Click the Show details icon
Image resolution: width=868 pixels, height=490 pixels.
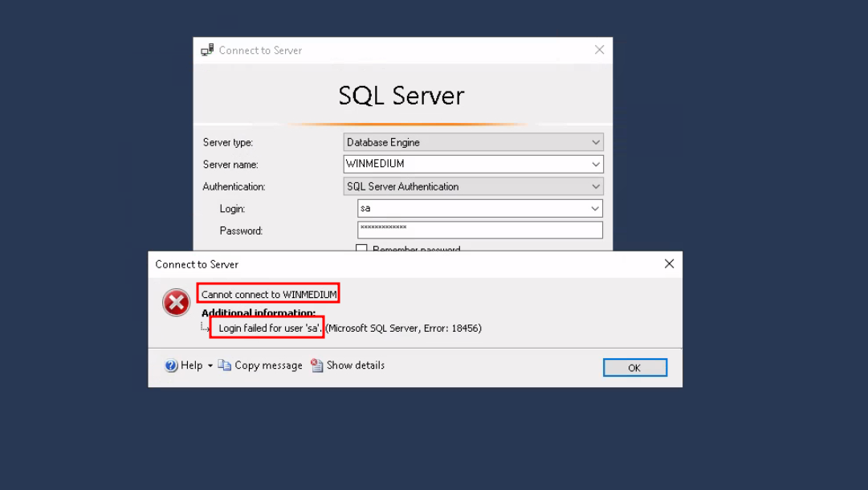pyautogui.click(x=317, y=365)
